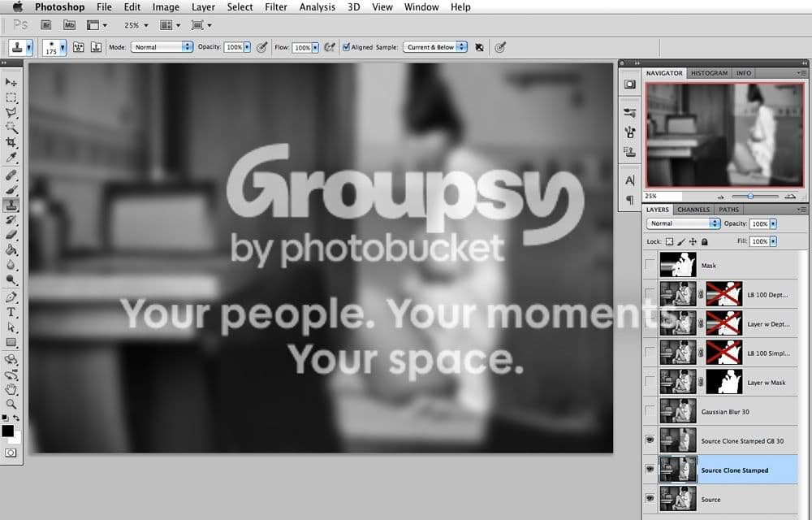Open the Sample Current & Below dropdown
This screenshot has width=812, height=520.
(x=435, y=47)
